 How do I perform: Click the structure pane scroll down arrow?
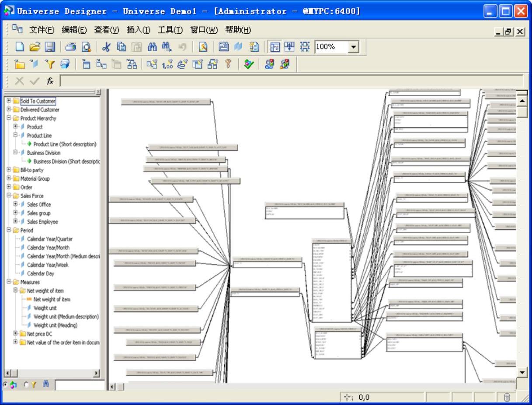pyautogui.click(x=522, y=372)
